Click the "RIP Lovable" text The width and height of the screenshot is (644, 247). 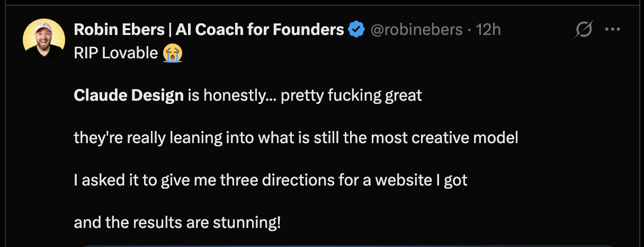(117, 54)
